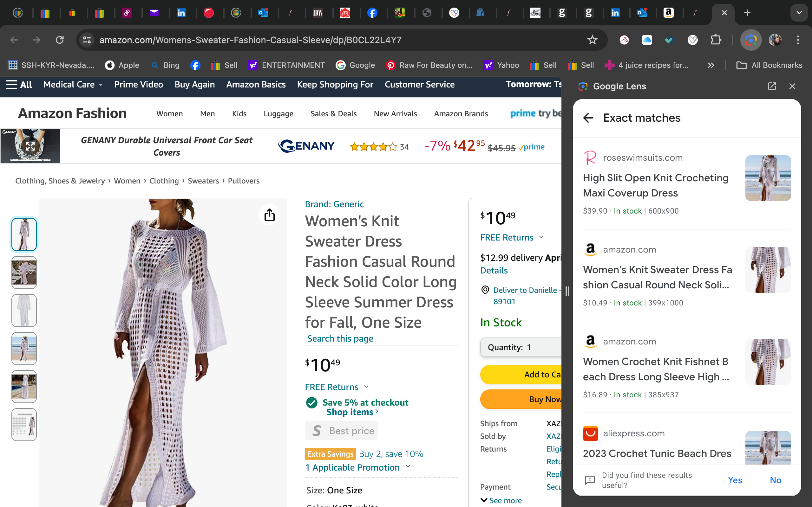The height and width of the screenshot is (507, 812).
Task: Click feedback icon in Lens panel
Action: point(590,480)
